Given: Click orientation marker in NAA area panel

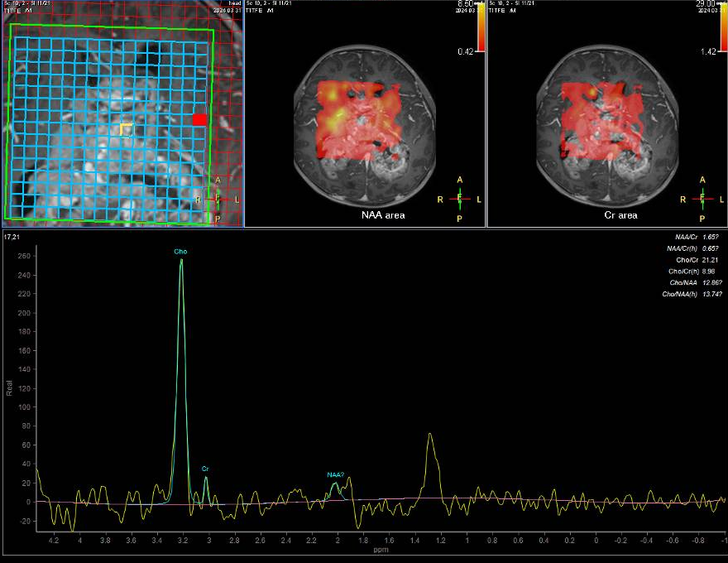Looking at the screenshot, I should (460, 199).
